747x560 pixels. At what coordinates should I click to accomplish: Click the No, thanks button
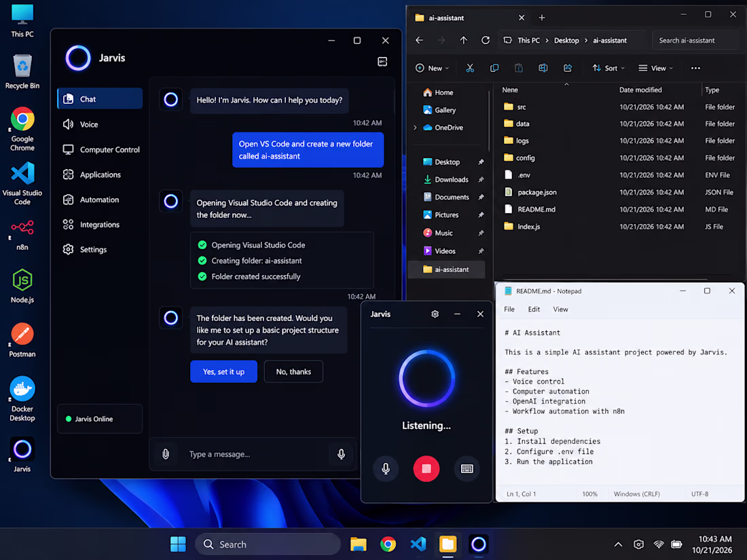(293, 371)
